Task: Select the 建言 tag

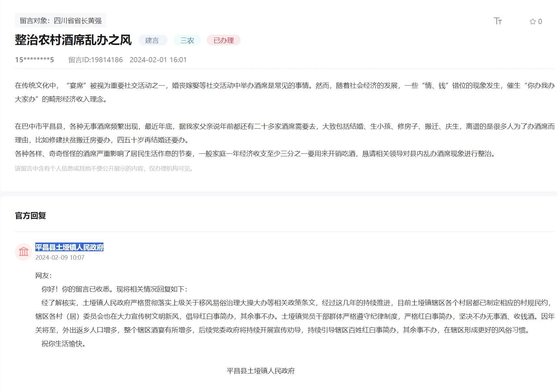Action: coord(152,40)
